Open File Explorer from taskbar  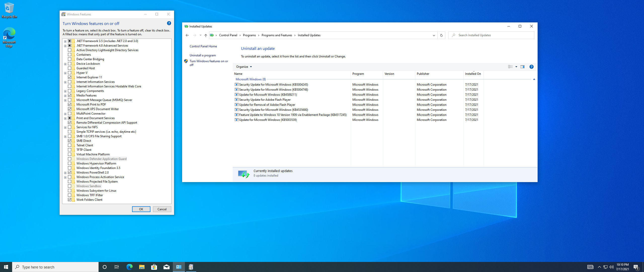pos(142,267)
